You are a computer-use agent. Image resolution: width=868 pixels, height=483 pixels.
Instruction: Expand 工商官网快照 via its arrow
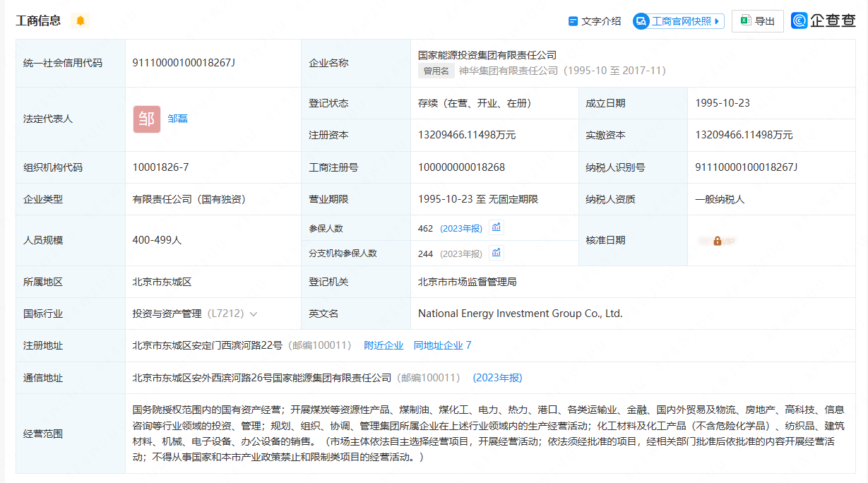click(x=719, y=21)
